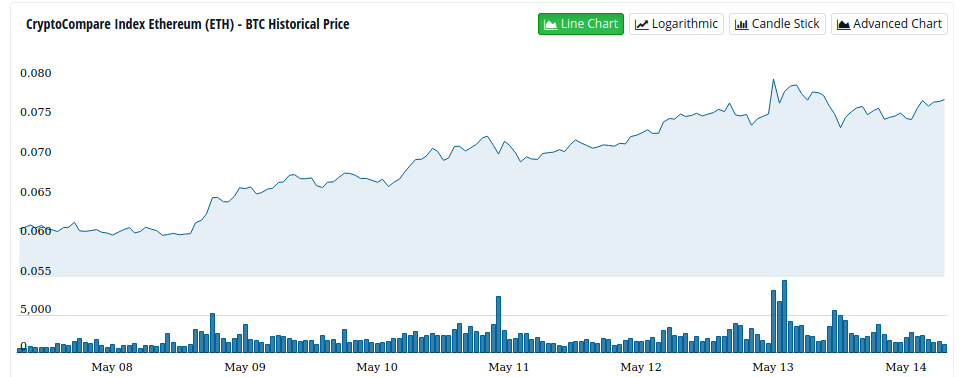Open the Candle Stick chart view

click(777, 24)
